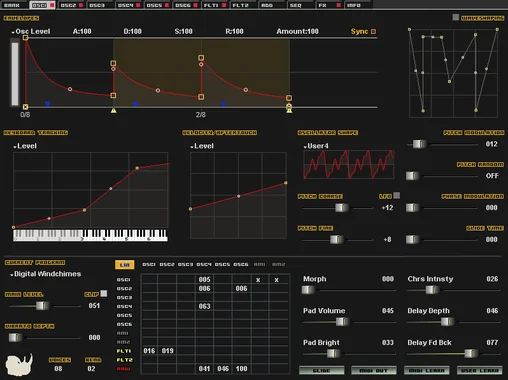Enable the LFO checkbox beside Pitch Coarse
508x380 pixels.
[397, 195]
